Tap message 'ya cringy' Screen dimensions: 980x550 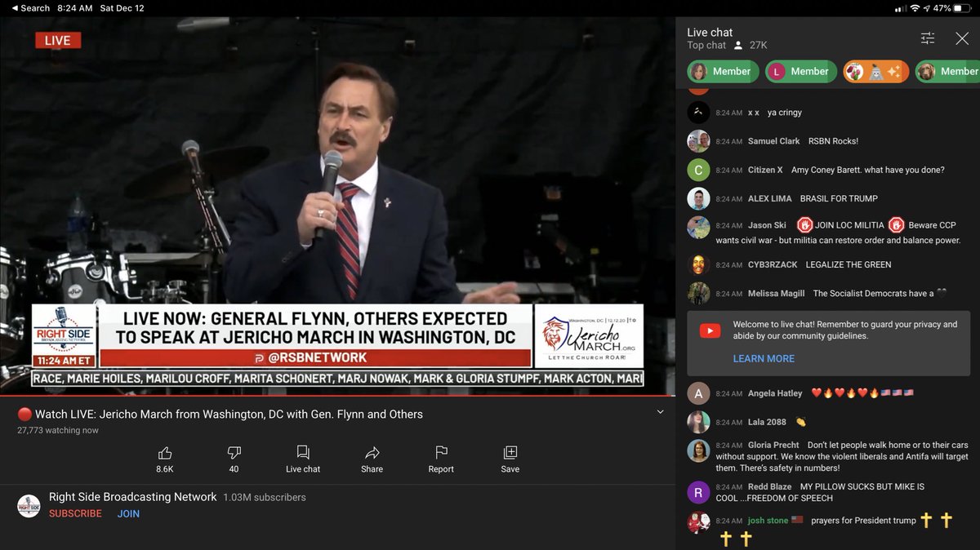coord(785,113)
